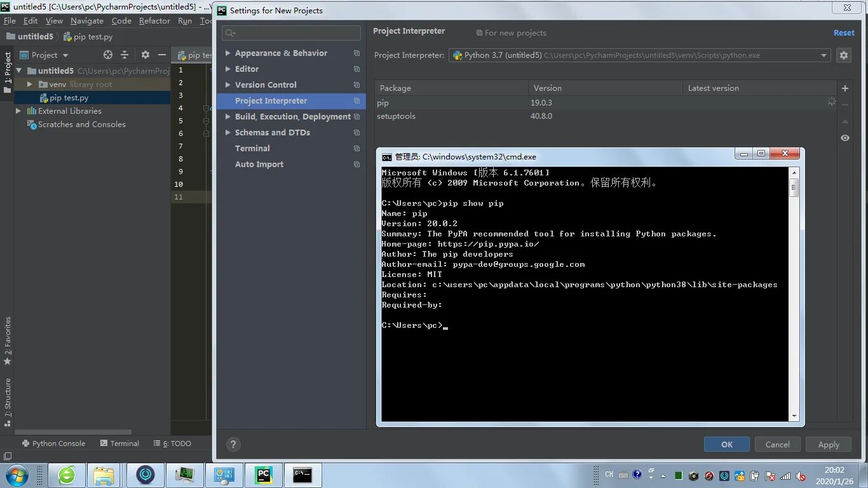Click the Latest version column header
This screenshot has height=488, width=868.
point(760,88)
